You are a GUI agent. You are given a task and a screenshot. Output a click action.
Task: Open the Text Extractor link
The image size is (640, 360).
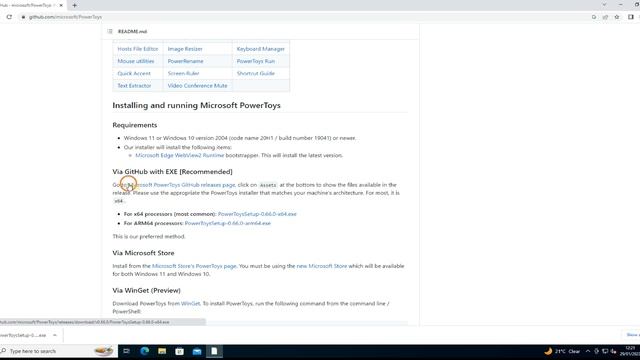click(134, 85)
